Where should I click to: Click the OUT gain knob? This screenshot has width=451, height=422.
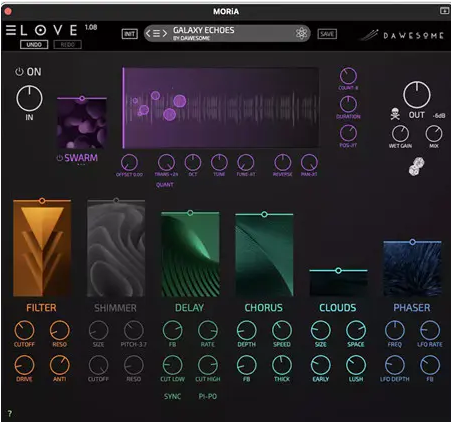pyautogui.click(x=417, y=94)
